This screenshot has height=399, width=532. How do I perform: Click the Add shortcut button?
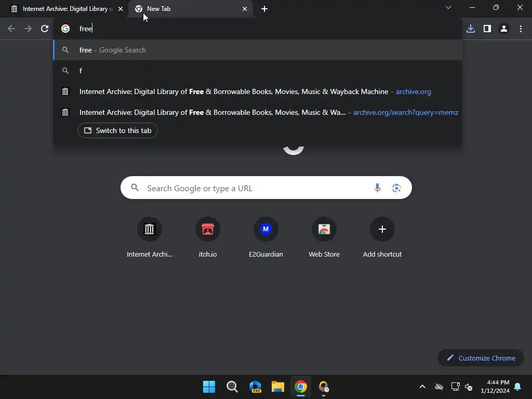382,237
